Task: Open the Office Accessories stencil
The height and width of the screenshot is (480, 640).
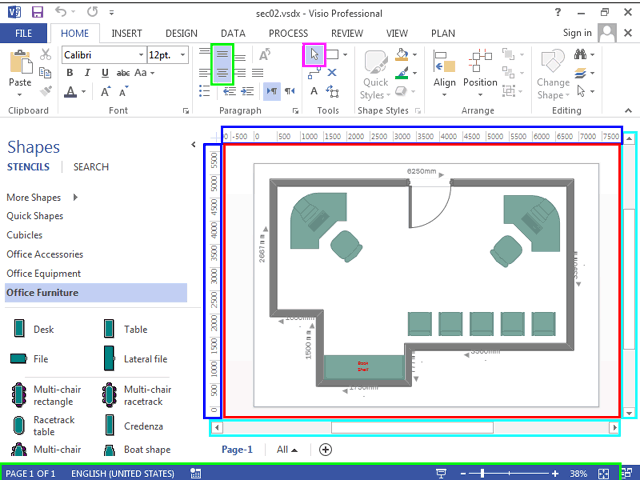Action: (45, 254)
